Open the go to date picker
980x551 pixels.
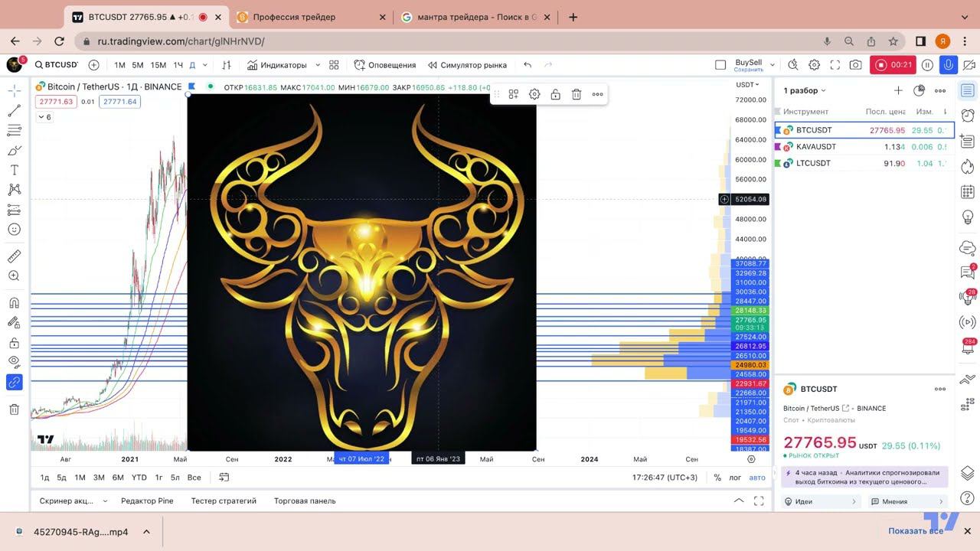[224, 478]
